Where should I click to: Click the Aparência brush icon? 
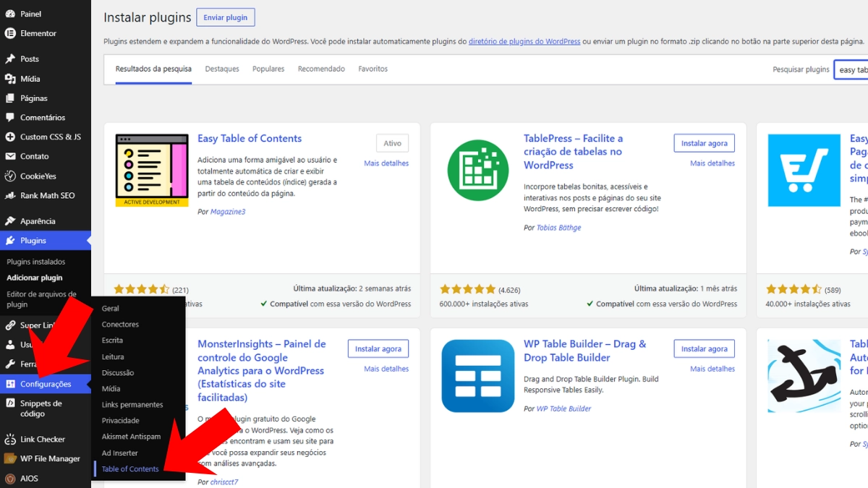(x=10, y=221)
